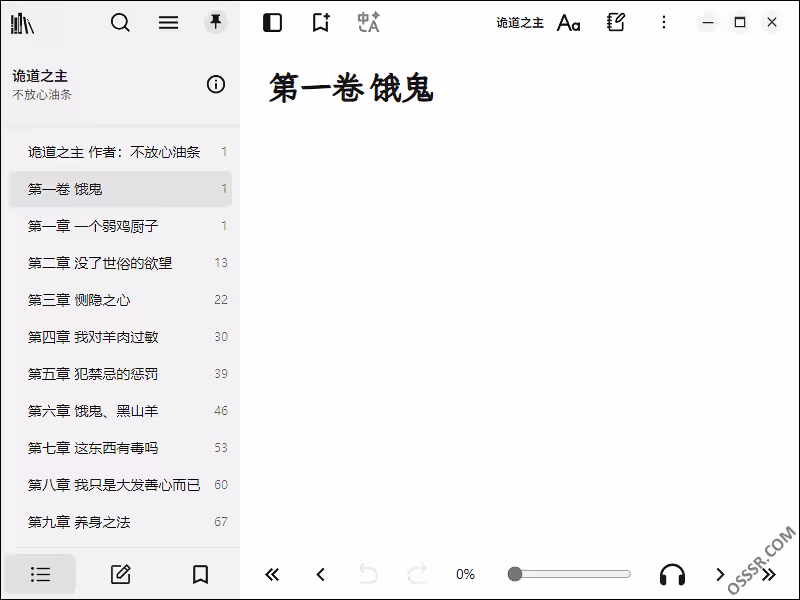
Task: Minimize the reader window
Action: click(x=708, y=22)
